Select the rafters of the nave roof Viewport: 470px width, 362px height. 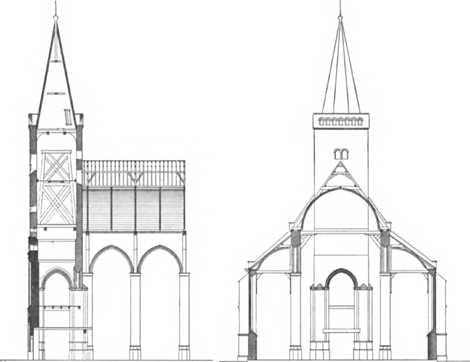[134, 173]
